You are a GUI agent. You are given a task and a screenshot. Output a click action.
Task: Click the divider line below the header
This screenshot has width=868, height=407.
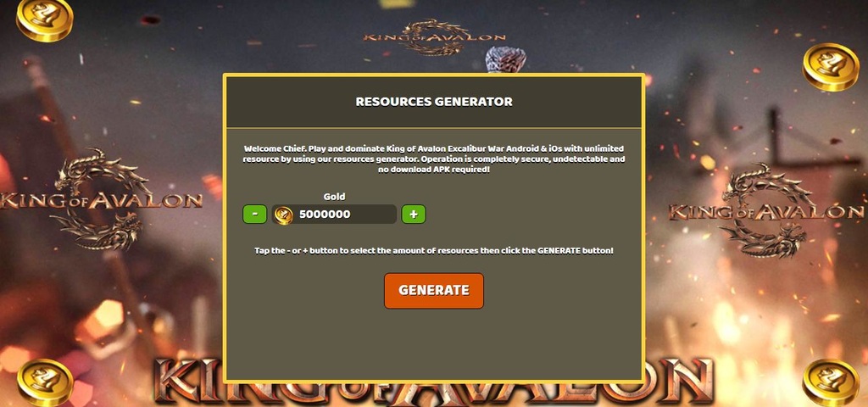click(x=434, y=129)
